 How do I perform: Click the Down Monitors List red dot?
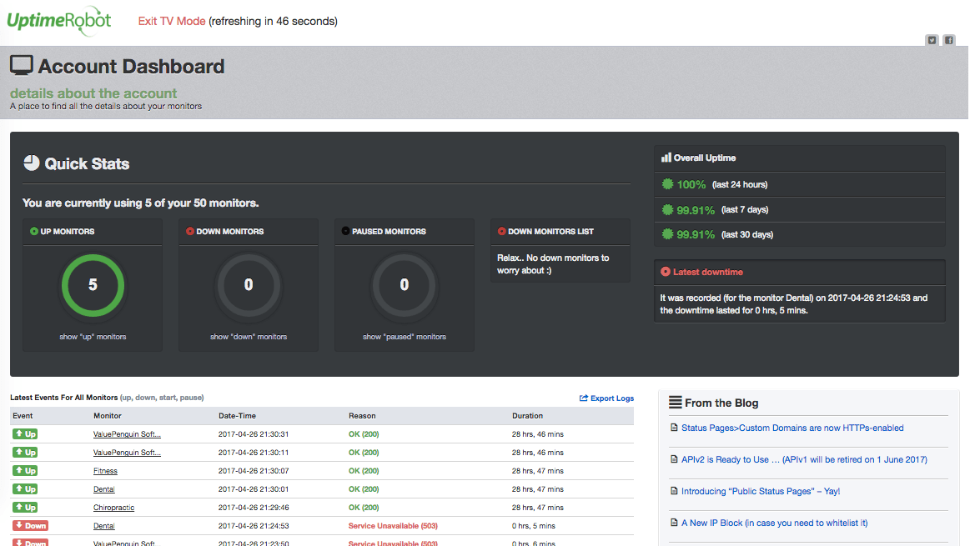click(x=501, y=231)
